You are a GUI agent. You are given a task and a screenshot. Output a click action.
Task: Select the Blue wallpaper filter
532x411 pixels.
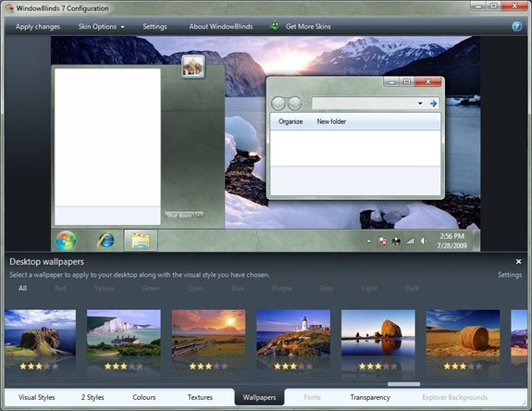[238, 288]
